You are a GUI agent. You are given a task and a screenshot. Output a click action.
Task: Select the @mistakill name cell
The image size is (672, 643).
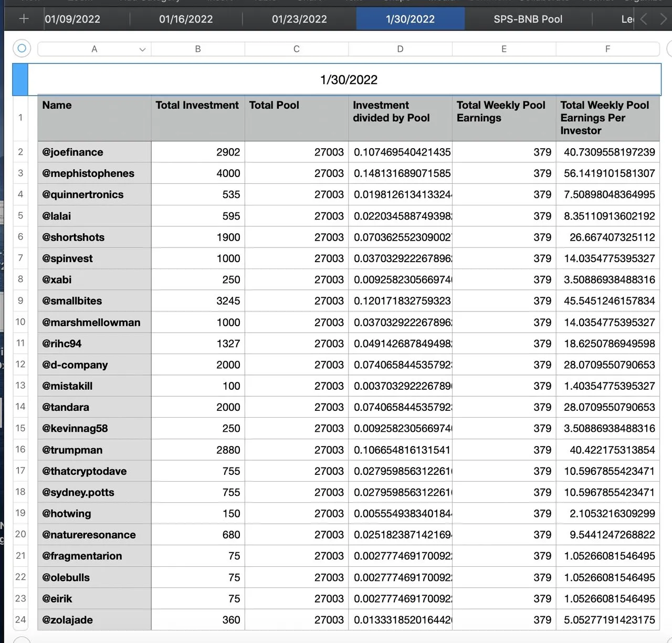(x=94, y=386)
